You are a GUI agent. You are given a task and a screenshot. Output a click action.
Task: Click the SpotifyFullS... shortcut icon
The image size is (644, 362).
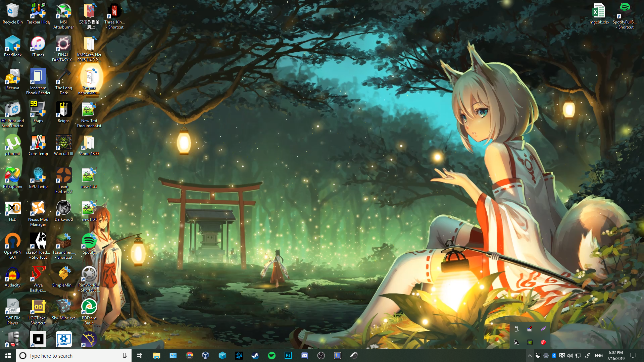625,16
